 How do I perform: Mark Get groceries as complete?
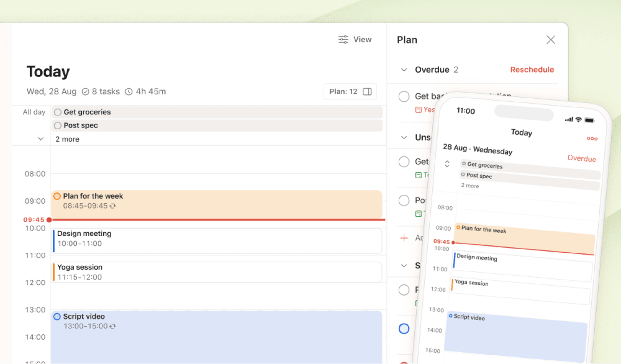[x=58, y=112]
